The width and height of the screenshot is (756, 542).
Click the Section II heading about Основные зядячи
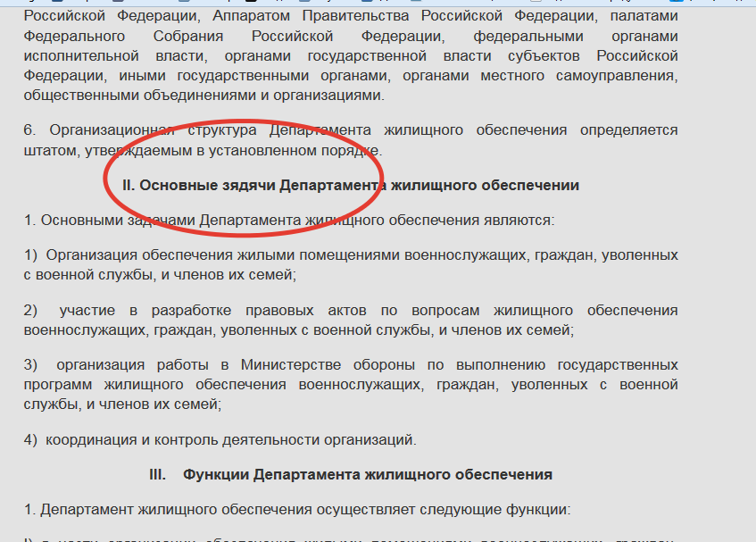[x=351, y=186]
